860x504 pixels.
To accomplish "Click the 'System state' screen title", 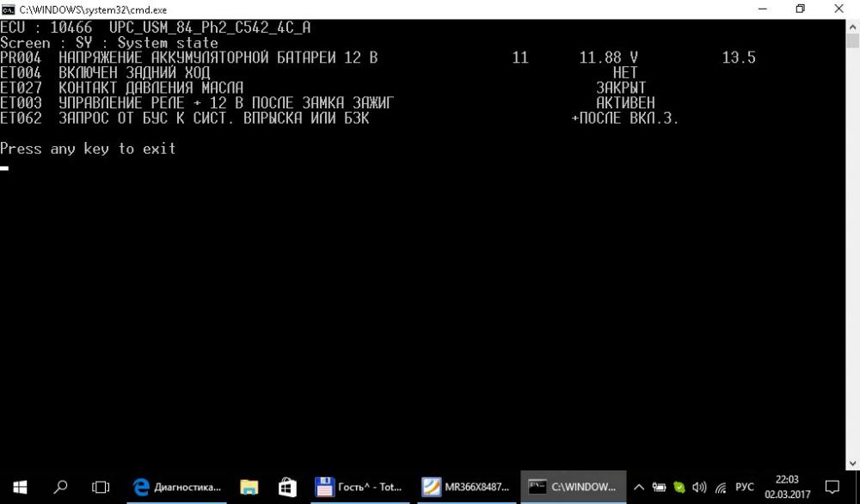I will [x=168, y=43].
